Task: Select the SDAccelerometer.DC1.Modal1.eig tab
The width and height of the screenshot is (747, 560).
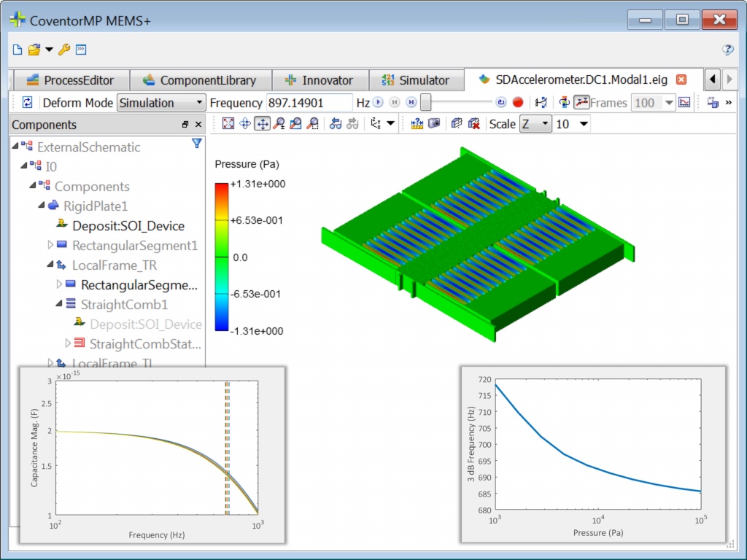Action: (x=581, y=79)
